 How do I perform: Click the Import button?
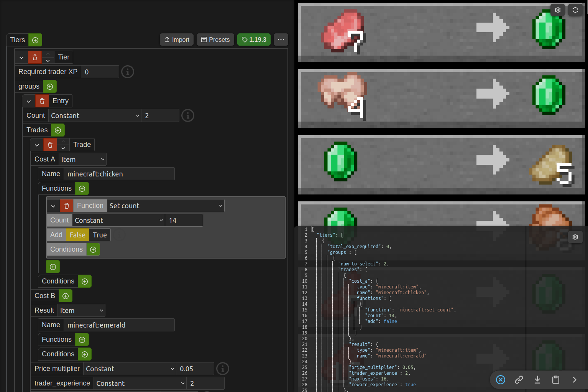click(x=177, y=40)
